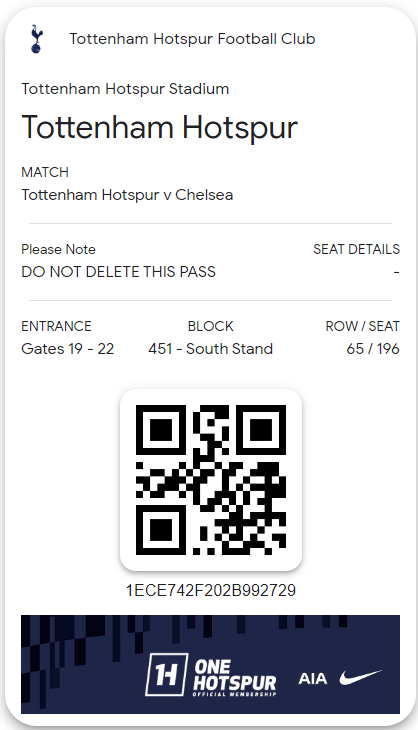Click the 65 / 196 row and seat value
418x730 pixels.
click(373, 349)
